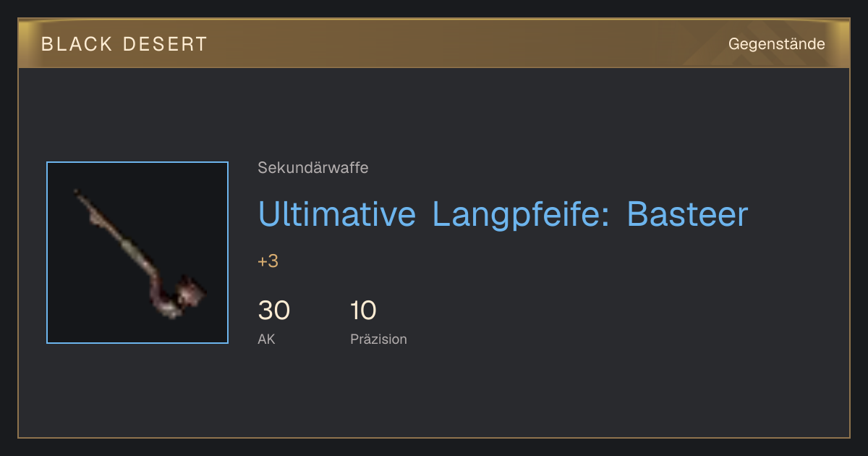This screenshot has height=456, width=868.
Task: Open the BLACK DESERT header logo
Action: [x=124, y=44]
